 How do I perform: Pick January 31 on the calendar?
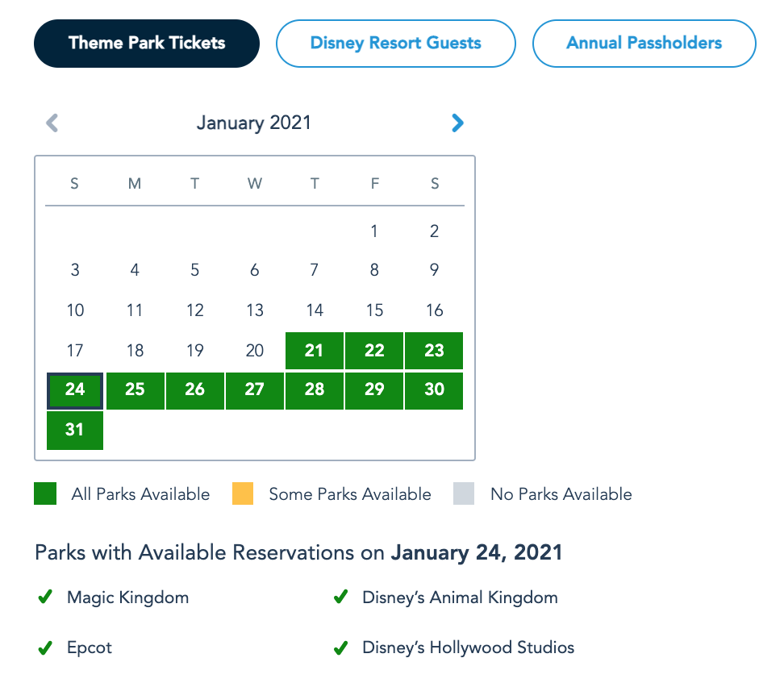[75, 430]
